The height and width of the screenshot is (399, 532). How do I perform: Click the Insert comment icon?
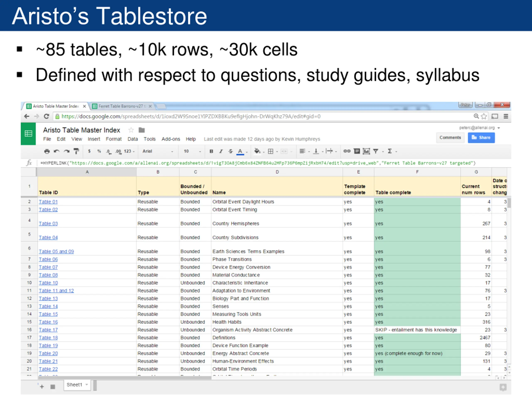tap(357, 151)
